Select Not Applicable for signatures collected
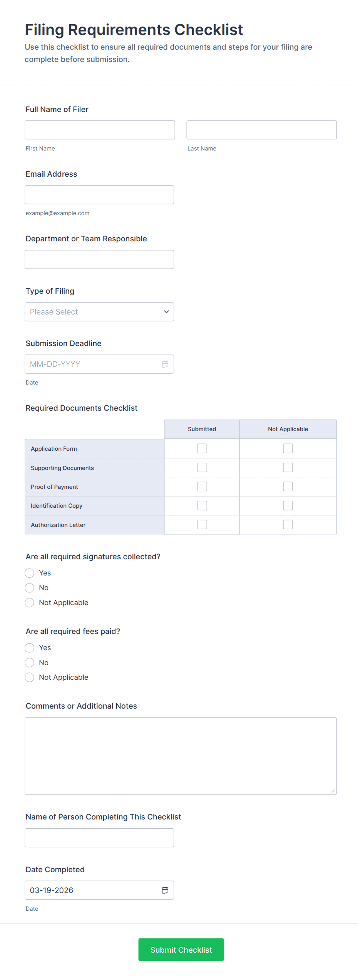The image size is (358, 980). coord(30,603)
